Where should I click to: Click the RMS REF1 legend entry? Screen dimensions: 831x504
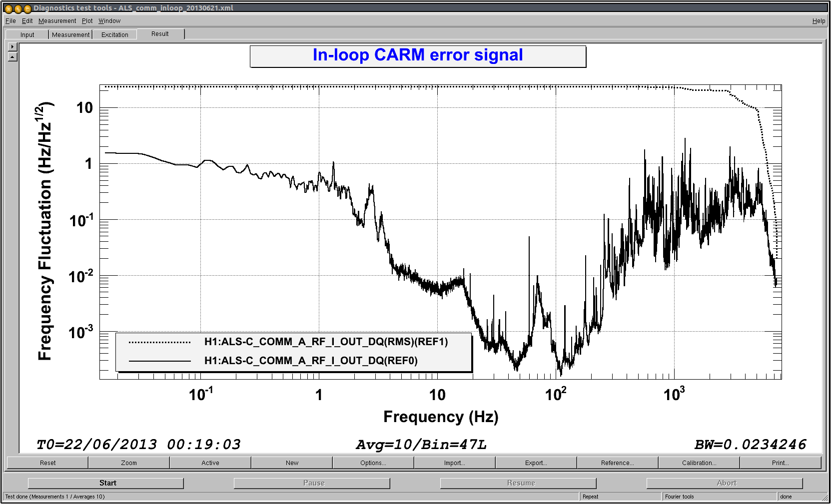288,342
